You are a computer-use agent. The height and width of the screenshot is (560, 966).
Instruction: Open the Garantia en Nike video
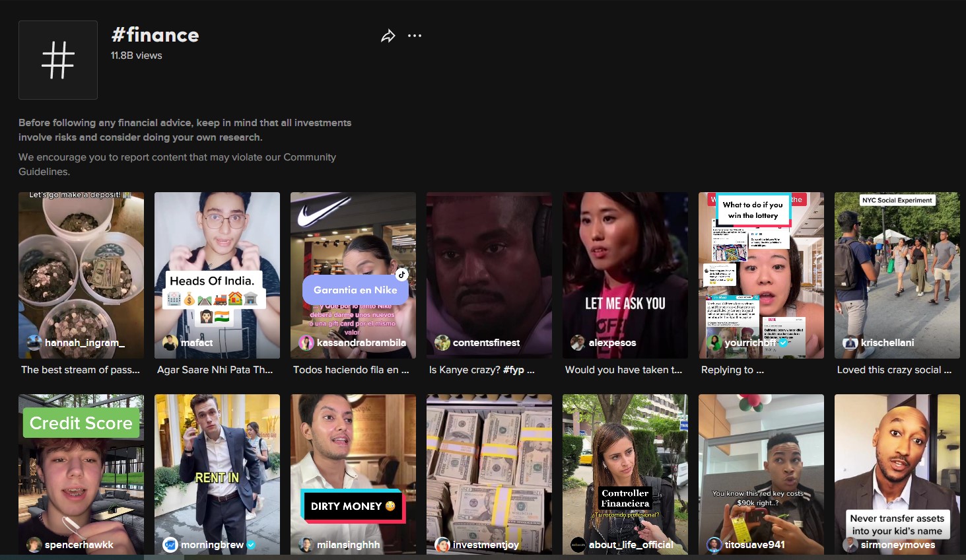point(353,275)
